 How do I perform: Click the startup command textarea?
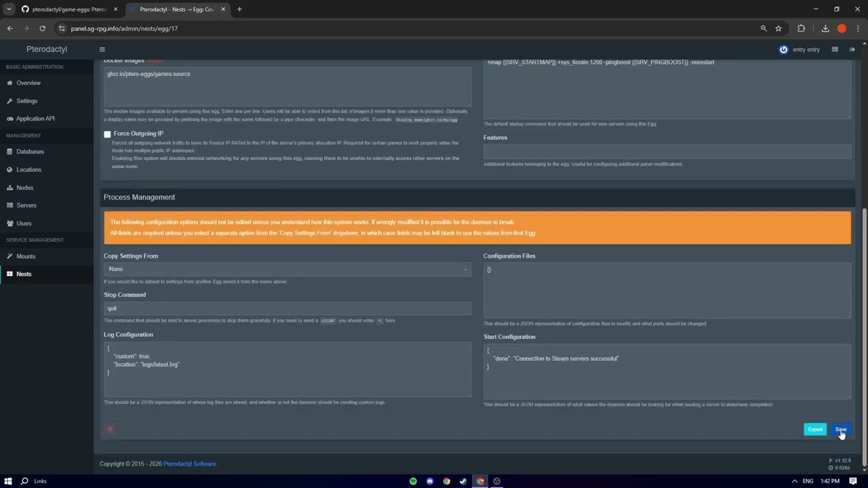coord(667,89)
